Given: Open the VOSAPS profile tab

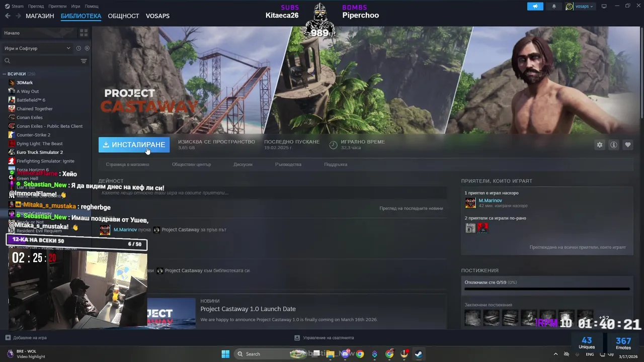Looking at the screenshot, I should pyautogui.click(x=157, y=16).
